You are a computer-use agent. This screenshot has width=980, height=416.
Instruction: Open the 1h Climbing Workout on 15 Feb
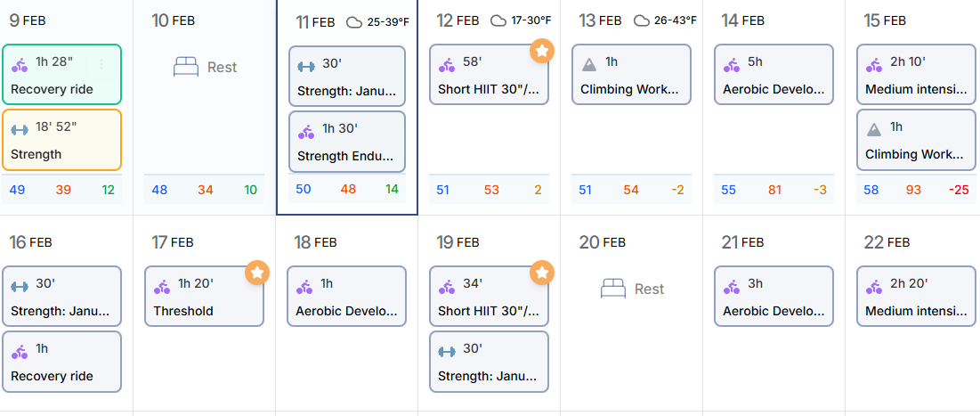coord(916,140)
